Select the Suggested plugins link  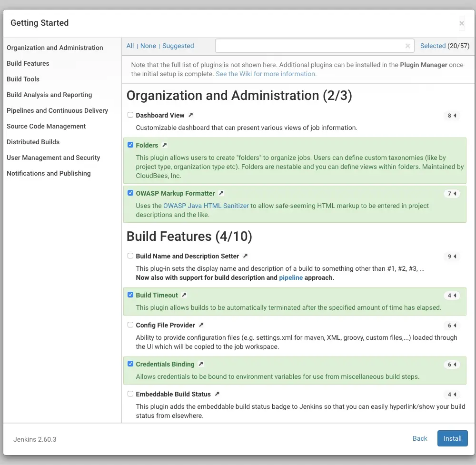point(178,46)
